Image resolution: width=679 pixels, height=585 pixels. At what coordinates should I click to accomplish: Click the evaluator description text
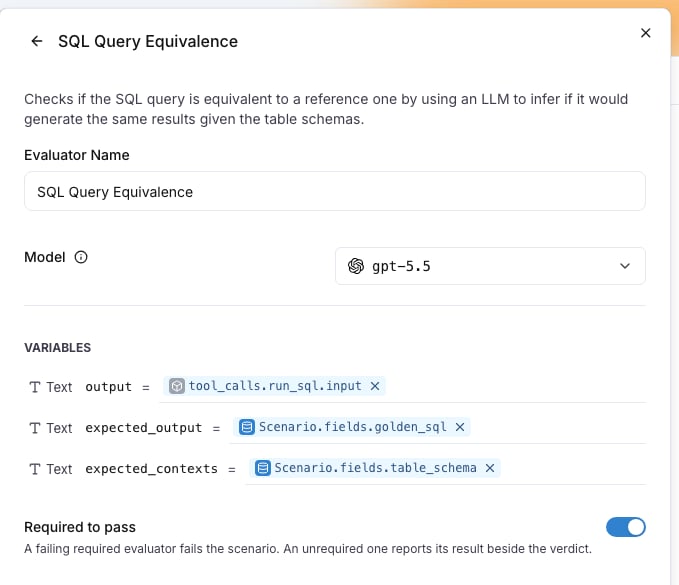coord(326,109)
